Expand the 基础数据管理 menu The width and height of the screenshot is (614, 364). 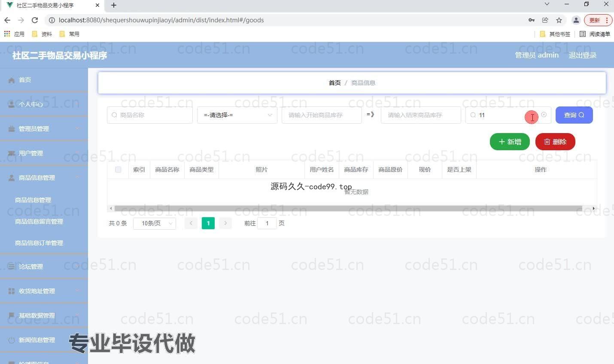point(44,315)
